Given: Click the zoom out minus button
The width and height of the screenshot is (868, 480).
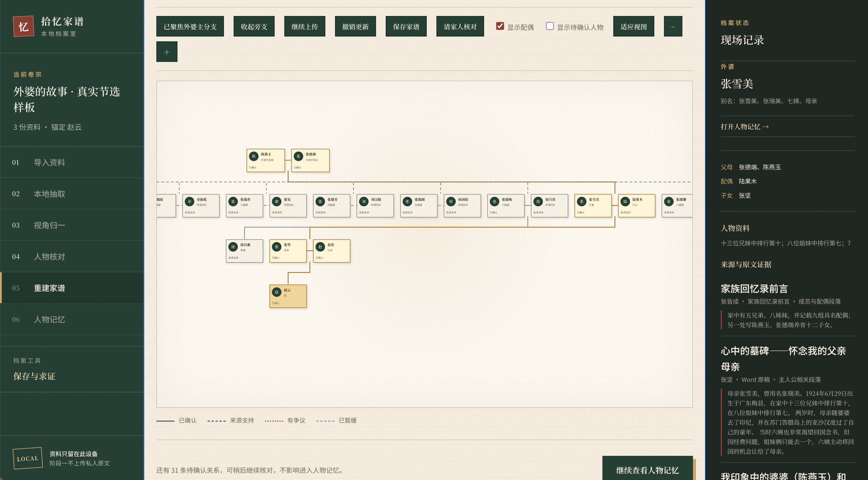Looking at the screenshot, I should click(x=673, y=27).
